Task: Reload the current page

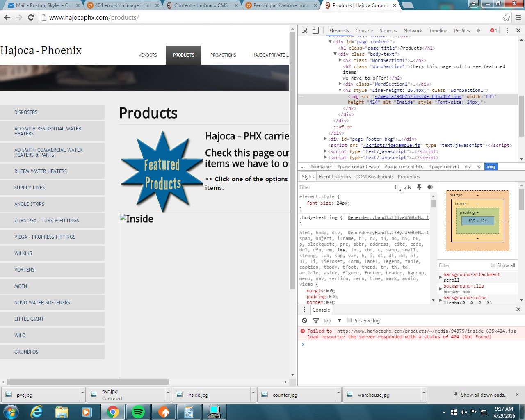Action: [31, 18]
